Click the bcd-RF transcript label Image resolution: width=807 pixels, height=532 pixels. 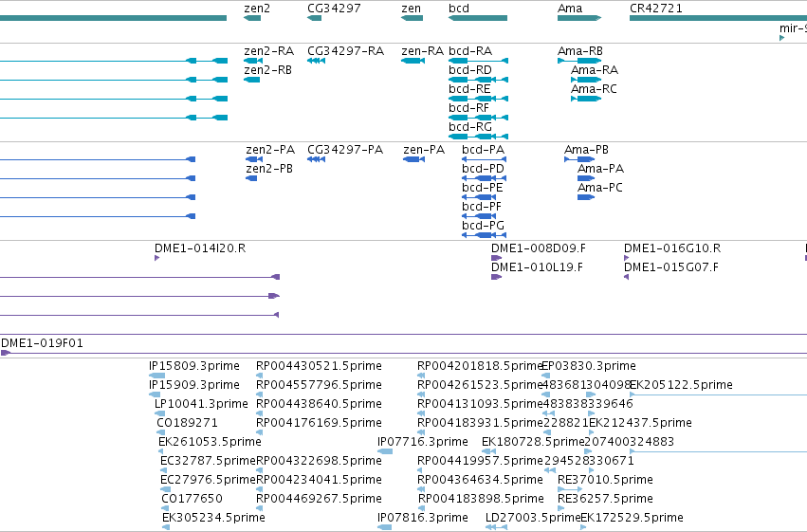468,108
